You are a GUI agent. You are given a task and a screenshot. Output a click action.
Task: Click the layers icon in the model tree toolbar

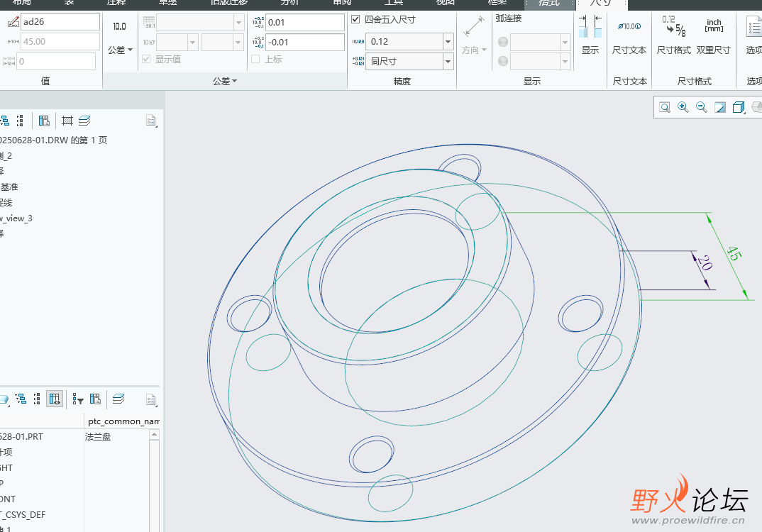(118, 399)
